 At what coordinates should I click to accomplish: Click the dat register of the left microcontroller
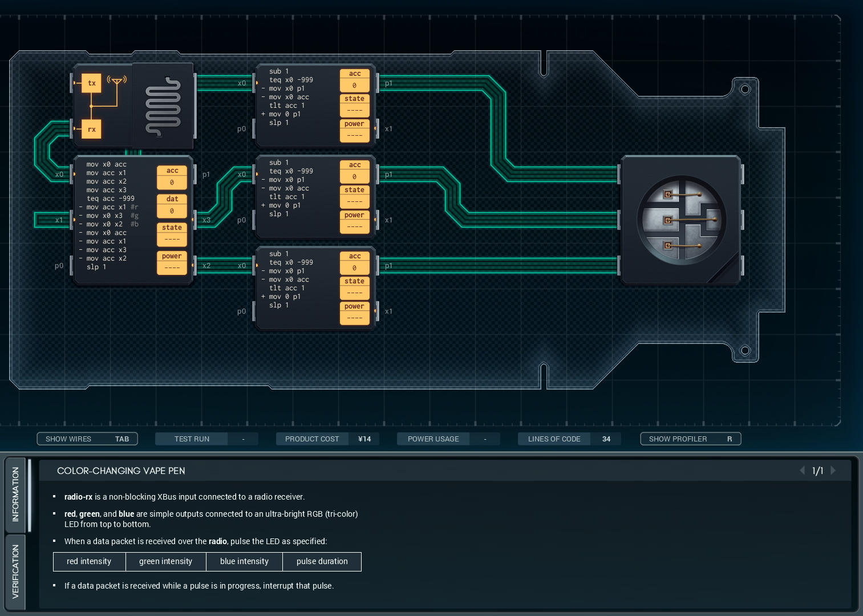pos(172,206)
